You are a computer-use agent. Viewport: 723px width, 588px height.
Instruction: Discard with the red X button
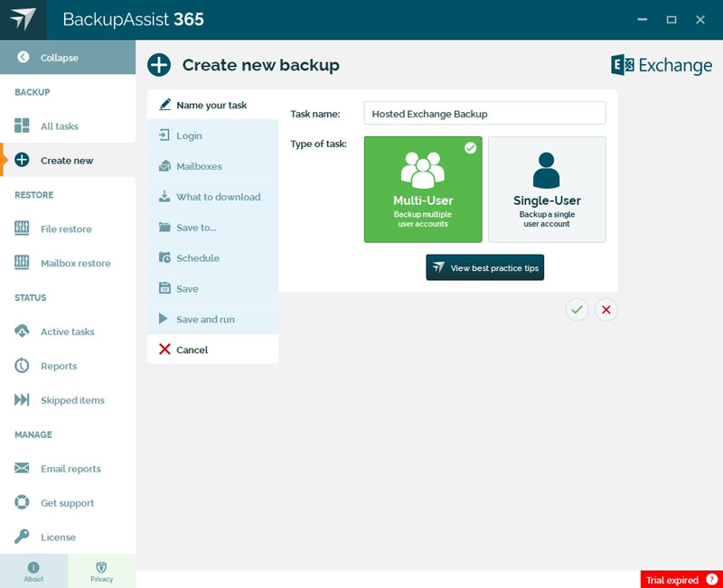(x=606, y=310)
